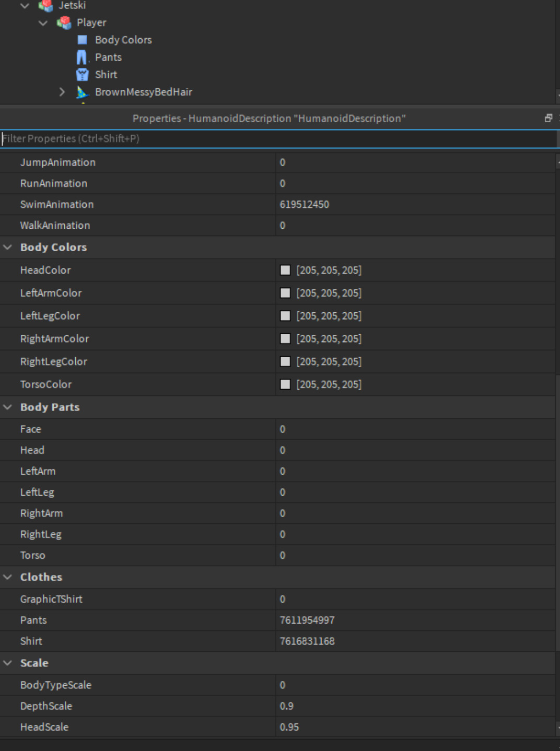Collapse the Jetski tree item
Image resolution: width=560 pixels, height=751 pixels.
click(x=24, y=6)
